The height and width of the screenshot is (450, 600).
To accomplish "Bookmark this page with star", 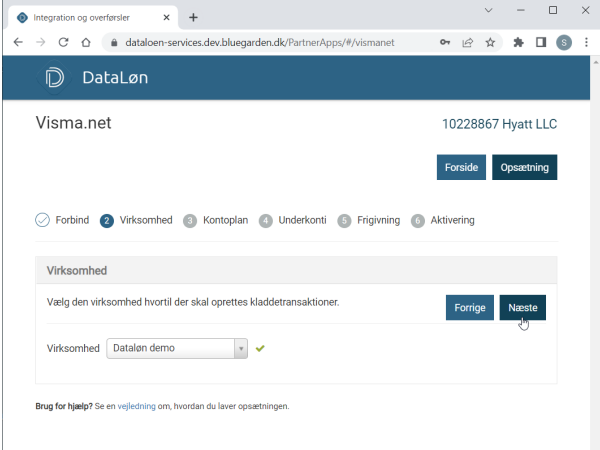I will [490, 42].
